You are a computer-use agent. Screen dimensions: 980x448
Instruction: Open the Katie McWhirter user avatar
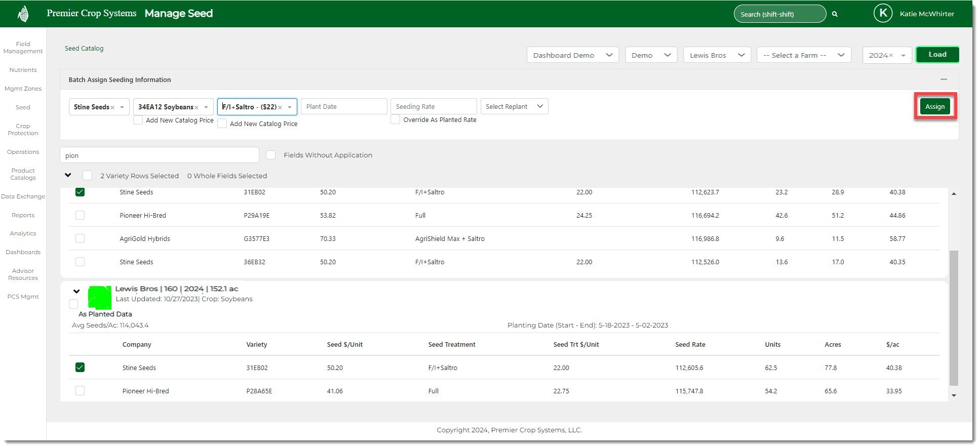click(883, 14)
